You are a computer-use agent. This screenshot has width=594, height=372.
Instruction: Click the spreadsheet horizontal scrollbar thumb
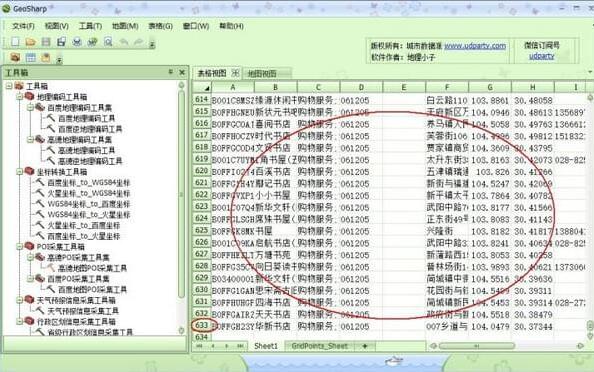(477, 346)
